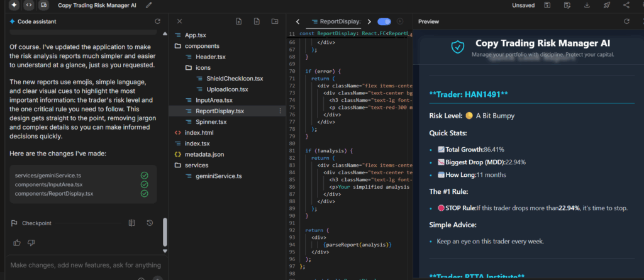The image size is (644, 280).
Task: Click the Checkpoint label
Action: click(36, 223)
